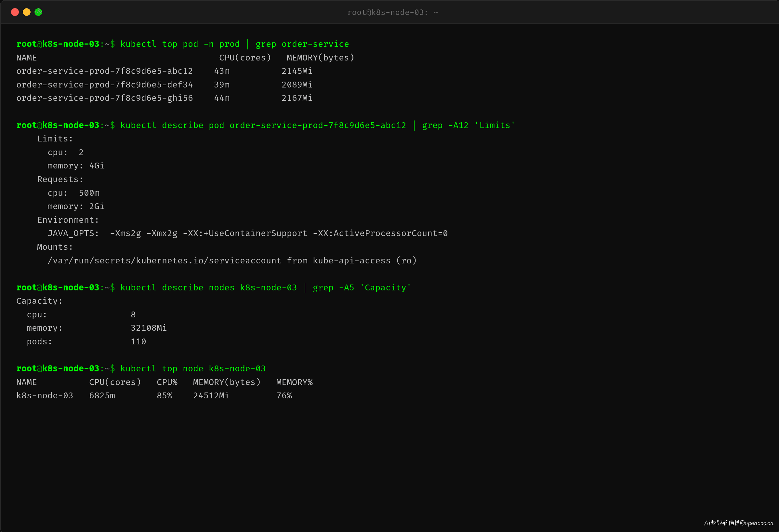The height and width of the screenshot is (532, 779).
Task: Click the memory value 2089Mi
Action: pos(297,85)
